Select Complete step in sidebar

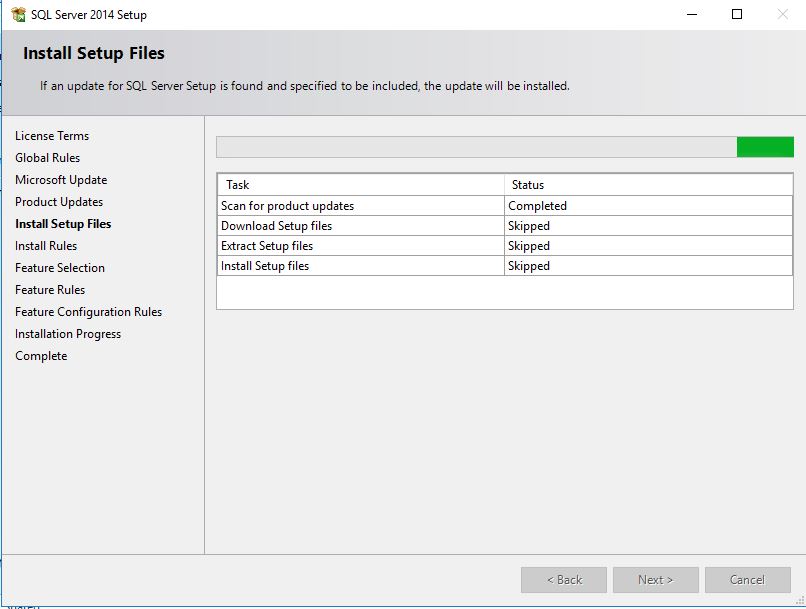pyautogui.click(x=41, y=356)
